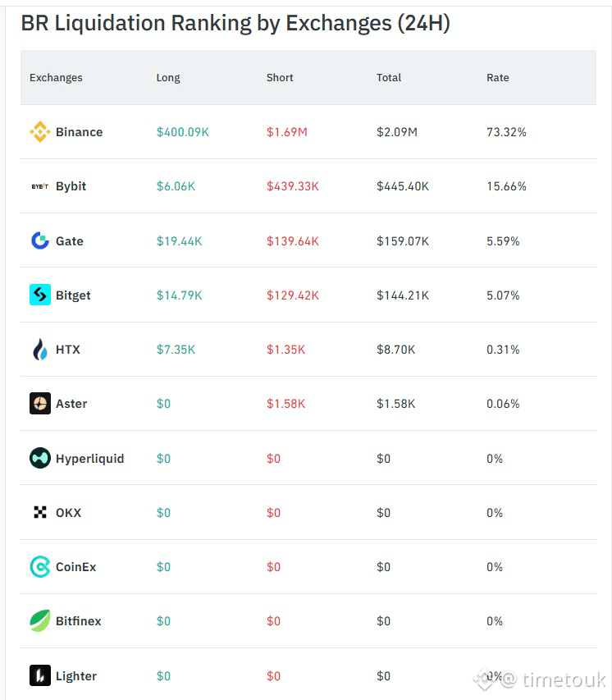Sort by Rate column header
This screenshot has width=612, height=700.
498,78
